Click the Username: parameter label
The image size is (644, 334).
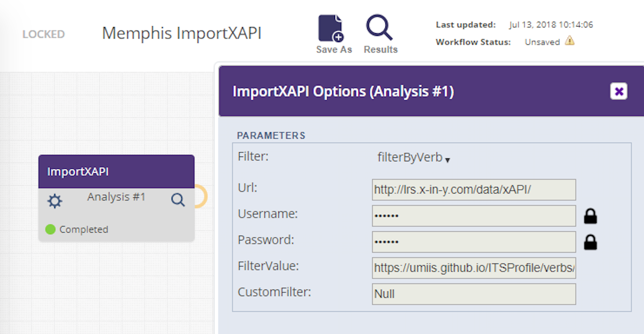pyautogui.click(x=268, y=214)
